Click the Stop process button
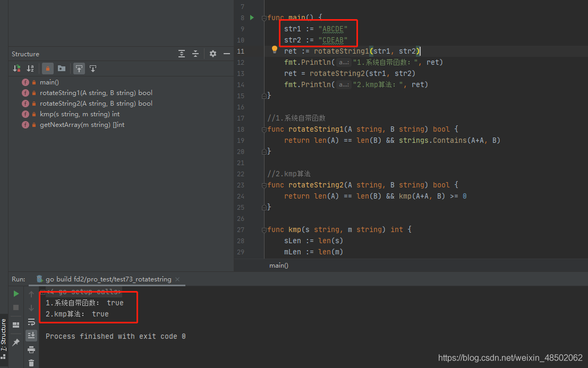Screen dimensions: 588x368 (x=16, y=307)
